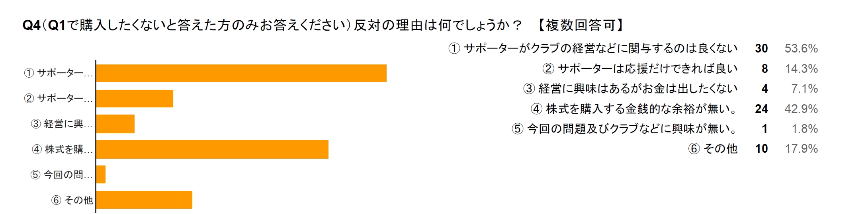Click axis label ④ 株式を購… in chart
Image resolution: width=868 pixels, height=214 pixels.
point(63,149)
